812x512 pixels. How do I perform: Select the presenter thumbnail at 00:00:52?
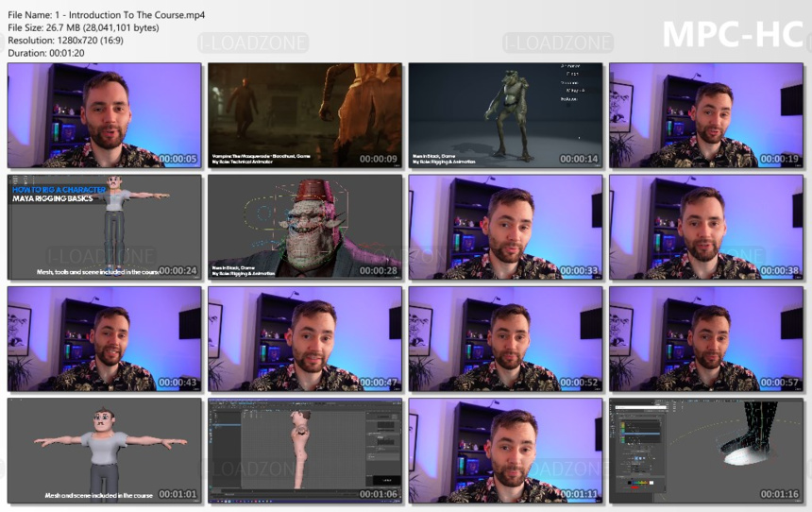point(505,339)
